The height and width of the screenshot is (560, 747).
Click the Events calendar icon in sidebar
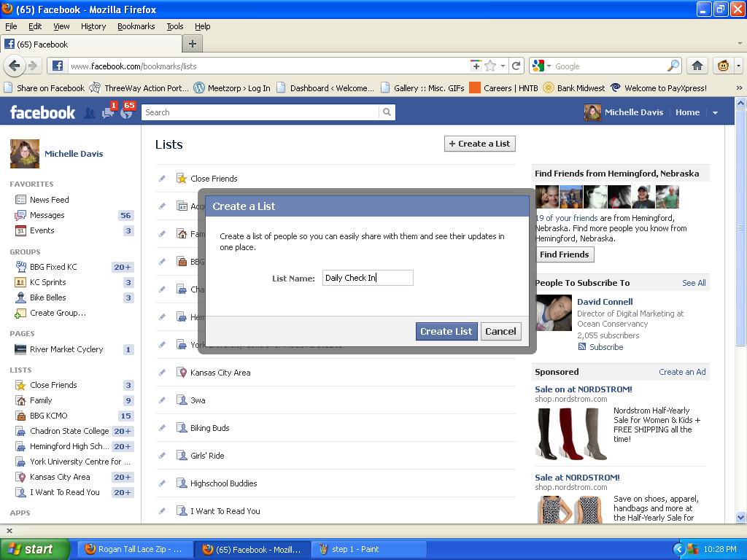(x=20, y=230)
